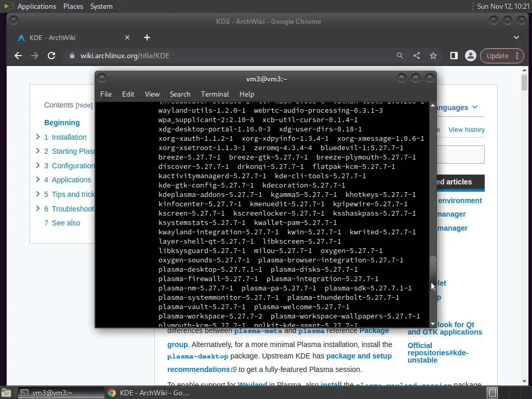532x399 pixels.
Task: Open Chrome side panel icon
Action: (x=454, y=56)
